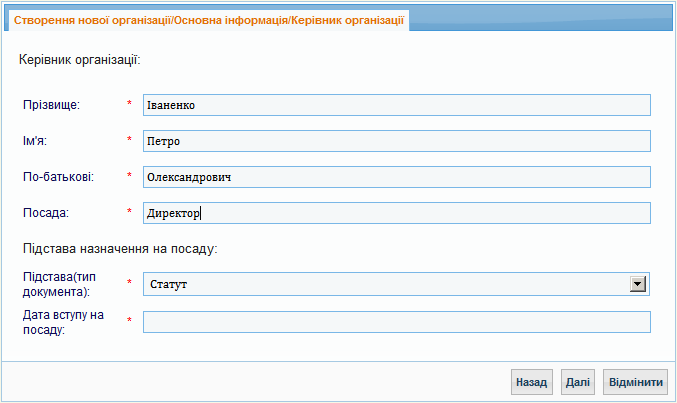Click the Посада label
Viewport: 677px width, 403px height.
[x=46, y=213]
